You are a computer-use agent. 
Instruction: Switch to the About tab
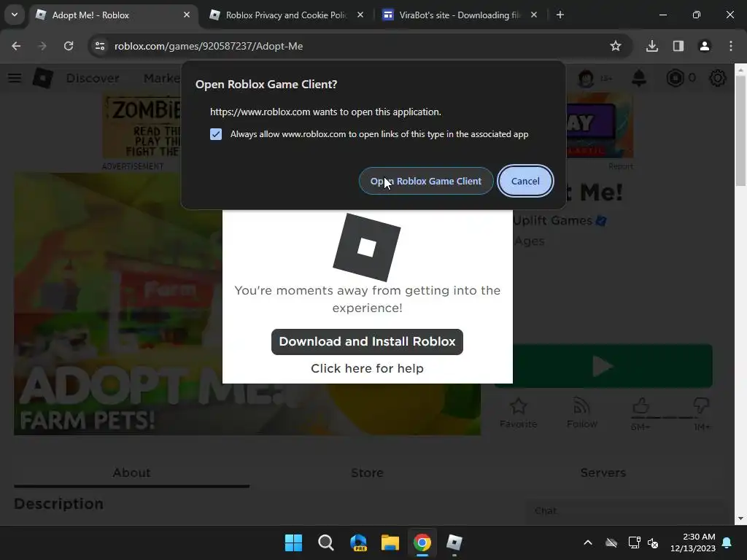point(131,472)
